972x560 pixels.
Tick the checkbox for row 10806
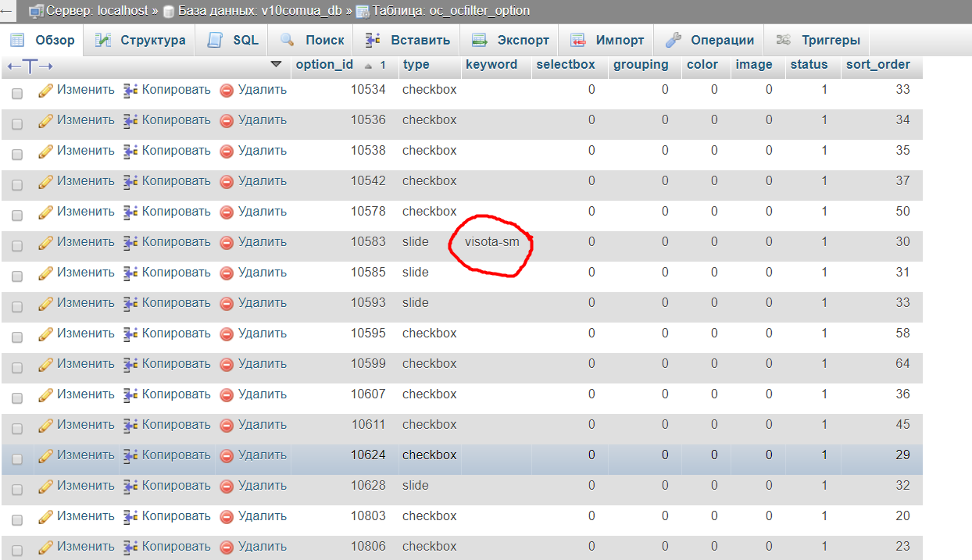coord(17,551)
